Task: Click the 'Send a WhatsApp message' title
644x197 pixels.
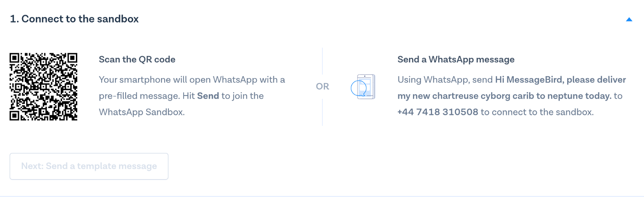Action: (456, 59)
